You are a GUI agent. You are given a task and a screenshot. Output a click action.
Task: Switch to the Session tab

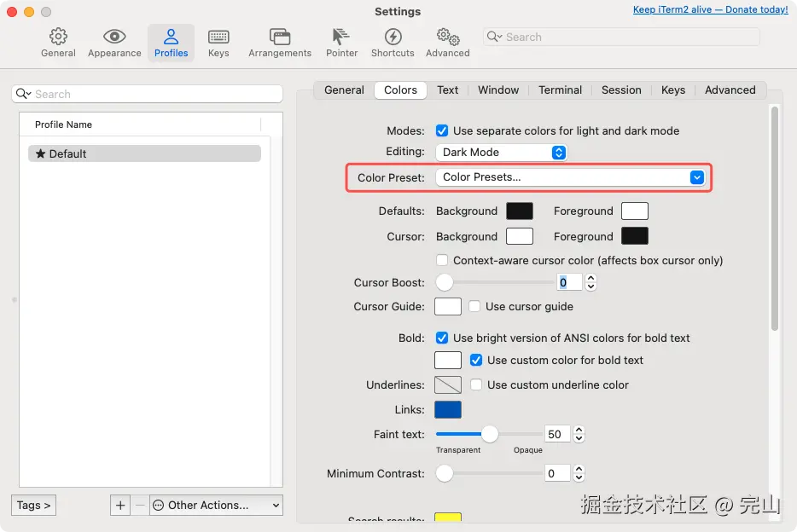tap(621, 90)
